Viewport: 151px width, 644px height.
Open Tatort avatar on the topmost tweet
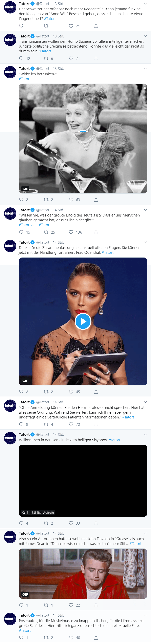tap(10, 7)
